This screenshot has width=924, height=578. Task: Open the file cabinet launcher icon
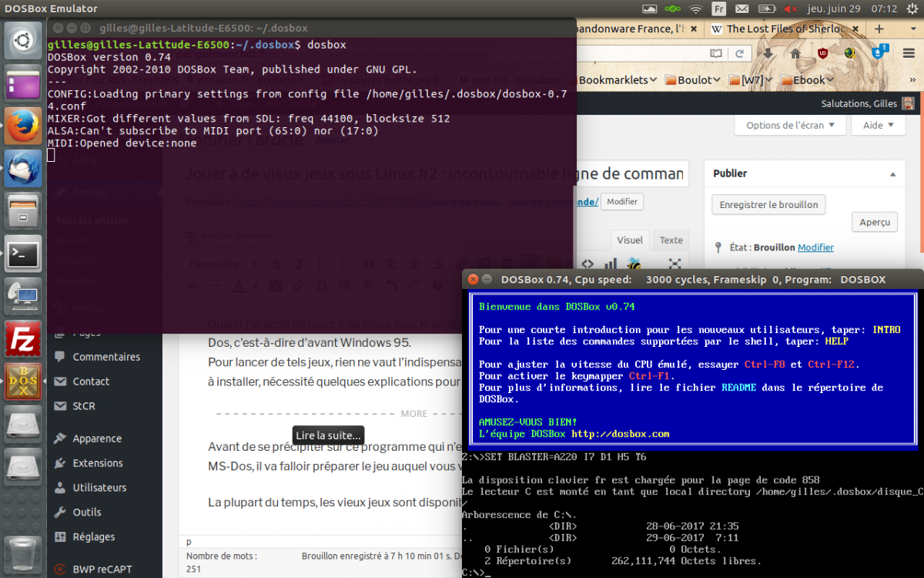pos(23,210)
